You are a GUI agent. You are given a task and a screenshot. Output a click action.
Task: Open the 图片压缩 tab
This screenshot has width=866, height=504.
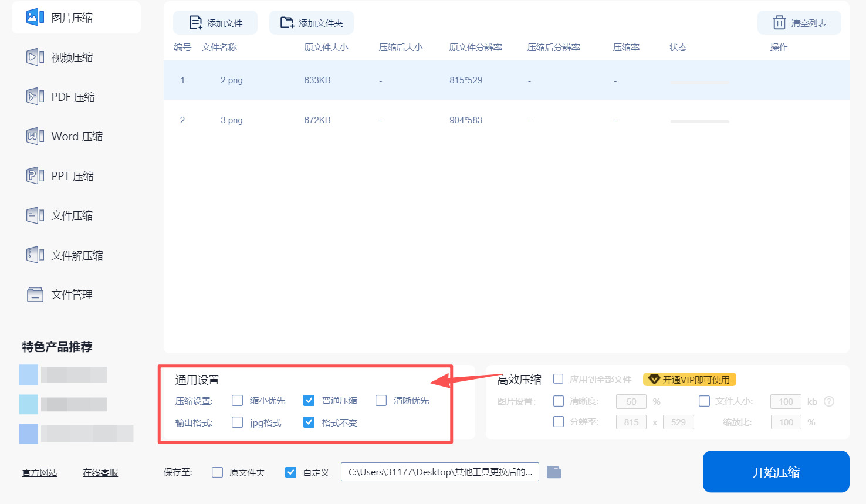[x=76, y=18]
